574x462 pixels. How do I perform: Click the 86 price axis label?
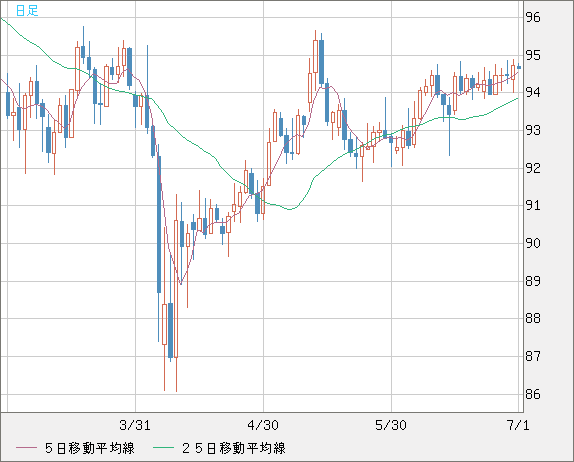coord(533,394)
